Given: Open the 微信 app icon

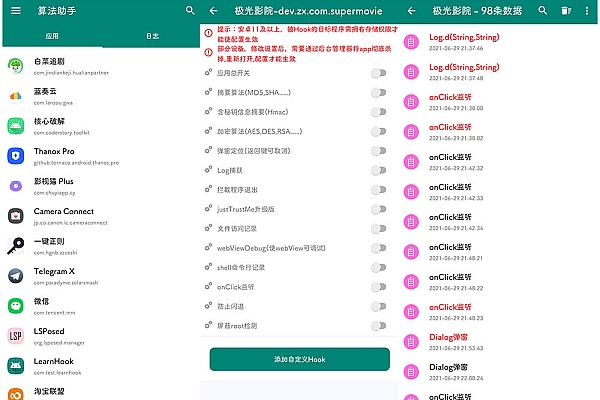Looking at the screenshot, I should coord(16,306).
